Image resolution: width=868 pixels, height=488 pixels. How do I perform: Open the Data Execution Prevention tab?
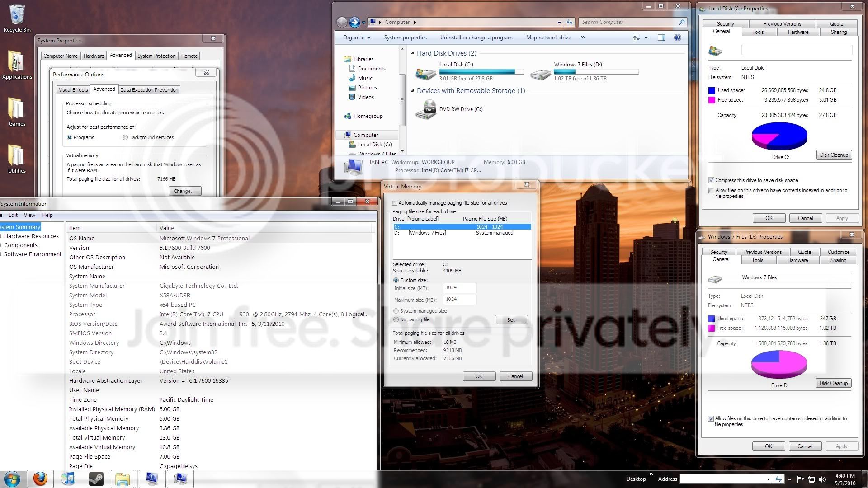[x=149, y=90]
